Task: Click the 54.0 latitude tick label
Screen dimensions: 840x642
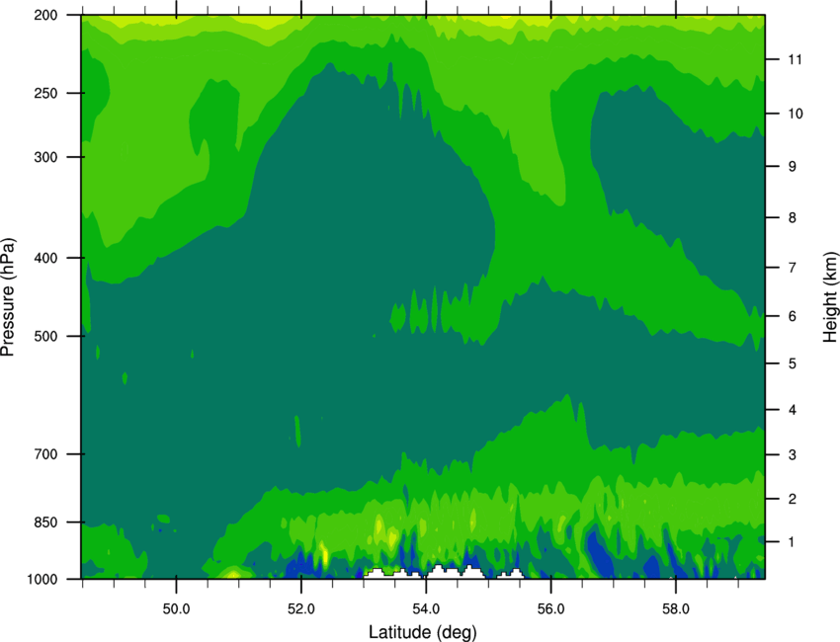Action: click(426, 609)
